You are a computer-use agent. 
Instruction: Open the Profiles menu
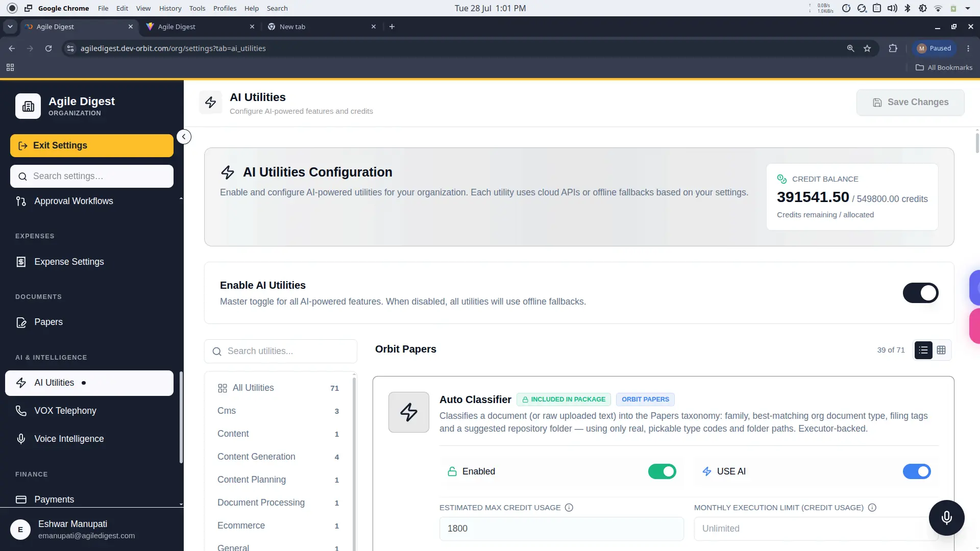(x=225, y=8)
